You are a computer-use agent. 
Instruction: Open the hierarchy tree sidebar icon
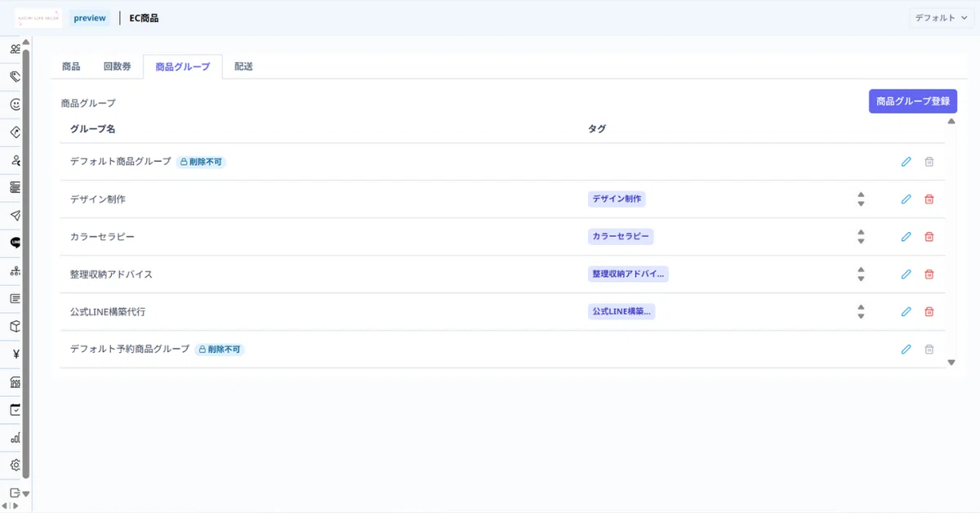coord(15,271)
